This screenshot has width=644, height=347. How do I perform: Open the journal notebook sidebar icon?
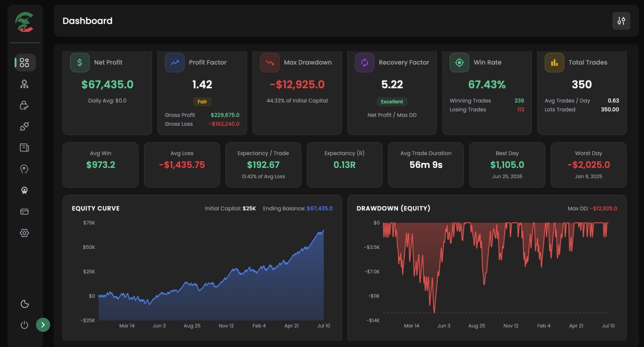(x=24, y=147)
